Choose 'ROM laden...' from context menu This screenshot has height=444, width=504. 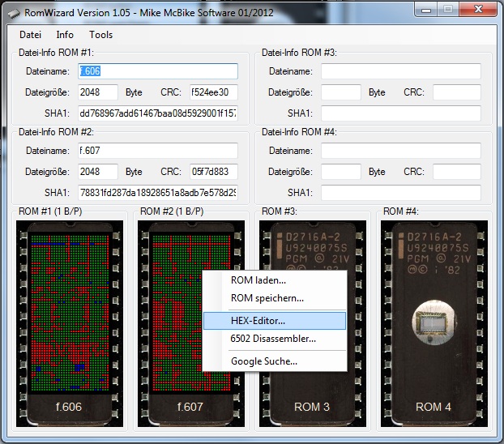pyautogui.click(x=258, y=280)
